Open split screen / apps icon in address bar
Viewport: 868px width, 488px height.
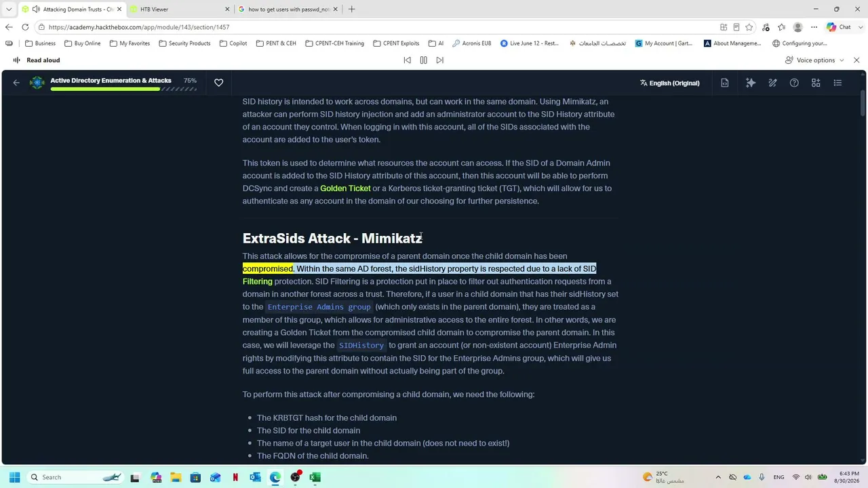[724, 27]
